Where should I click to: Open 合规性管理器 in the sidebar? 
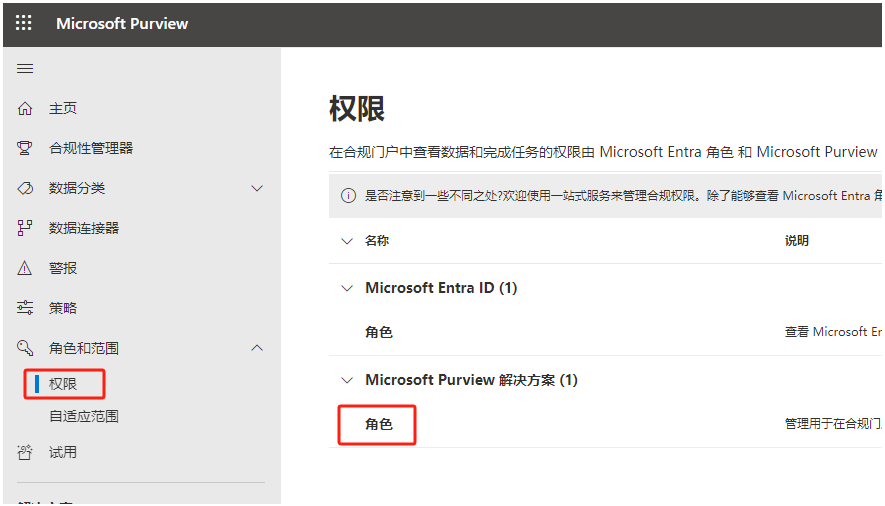coord(91,148)
